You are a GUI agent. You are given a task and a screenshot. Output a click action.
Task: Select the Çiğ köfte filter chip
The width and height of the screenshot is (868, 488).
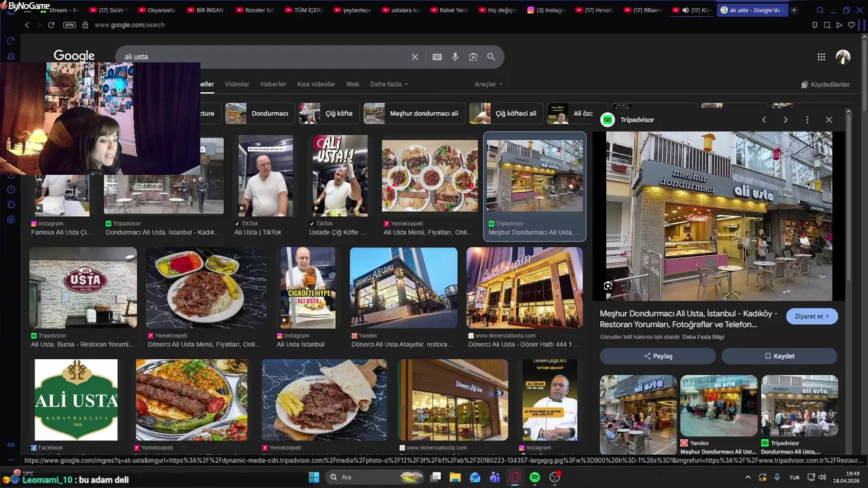[x=328, y=113]
